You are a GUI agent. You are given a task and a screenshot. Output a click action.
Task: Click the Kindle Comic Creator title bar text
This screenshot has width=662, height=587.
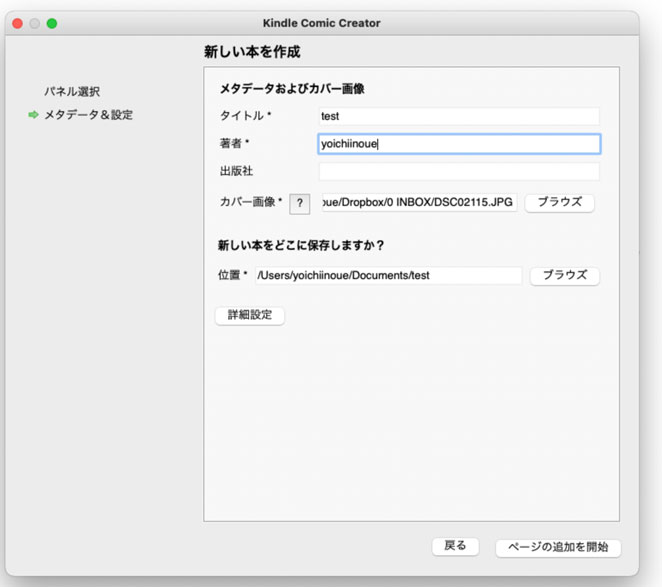(321, 23)
